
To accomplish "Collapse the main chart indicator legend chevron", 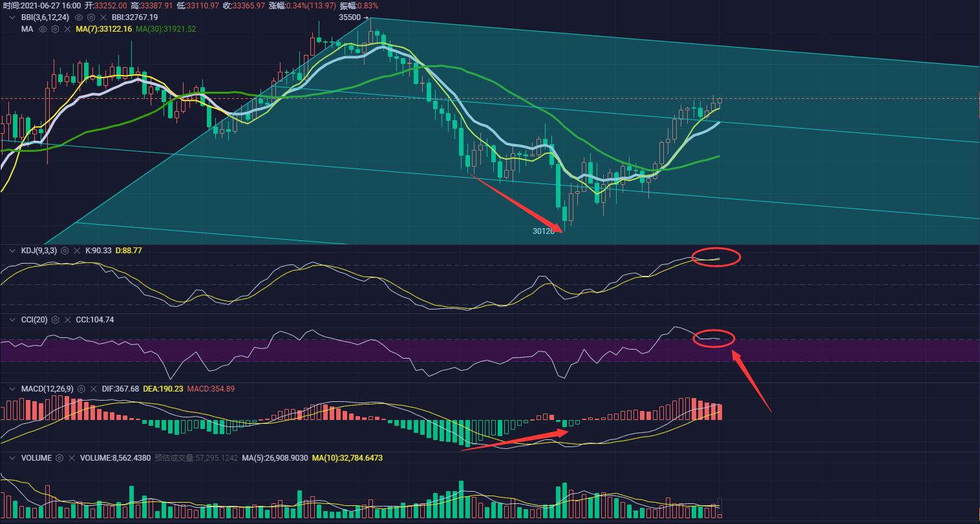I will (12, 17).
